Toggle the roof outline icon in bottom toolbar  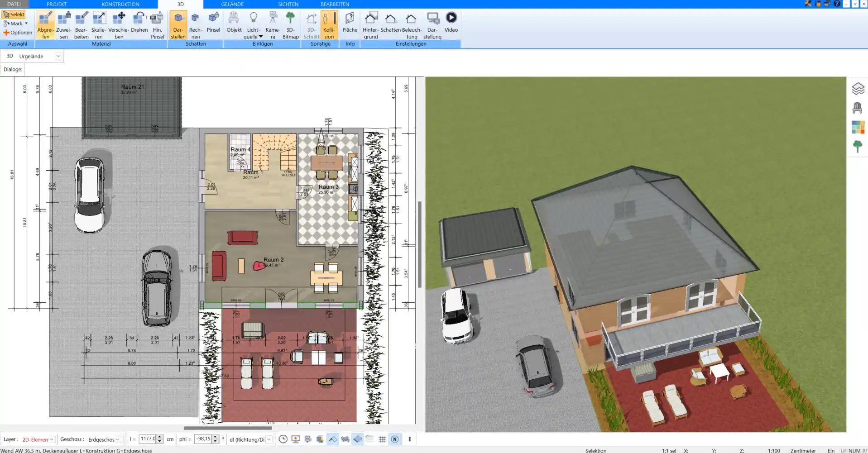(x=333, y=439)
